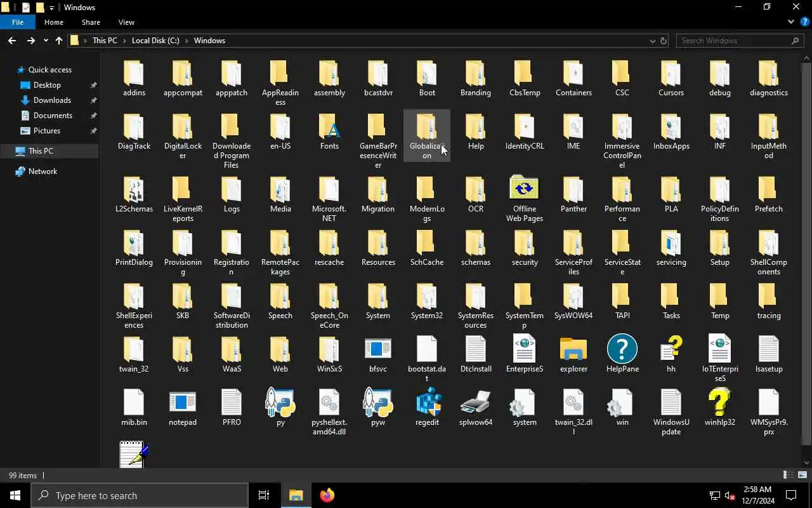The height and width of the screenshot is (508, 812).
Task: Open the File menu
Action: point(18,22)
